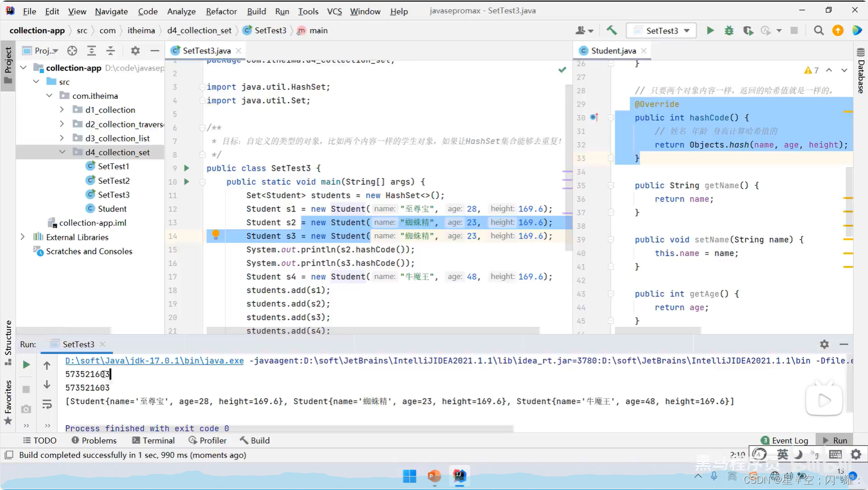Close the Student.java editor tab
This screenshot has width=868, height=490.
pyautogui.click(x=644, y=51)
